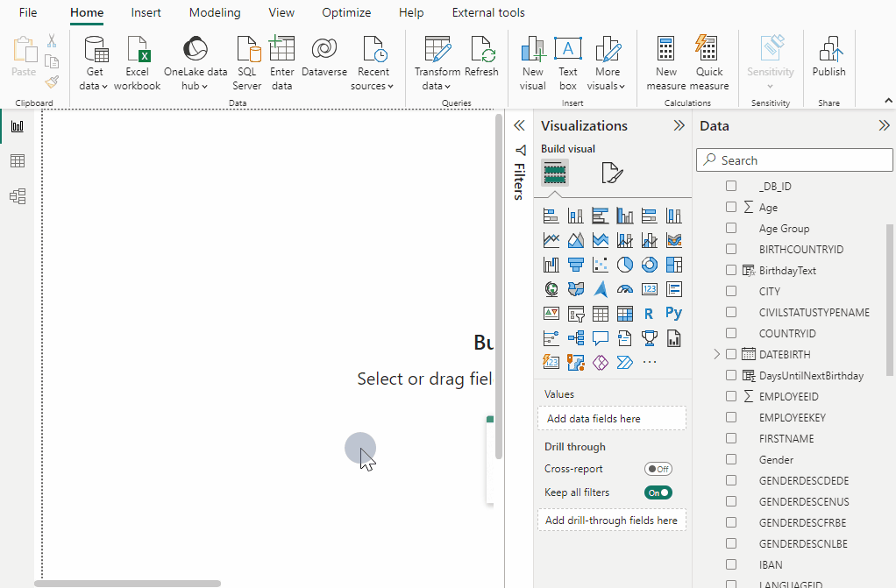Select the slicer visual
The width and height of the screenshot is (896, 588).
pyautogui.click(x=575, y=314)
